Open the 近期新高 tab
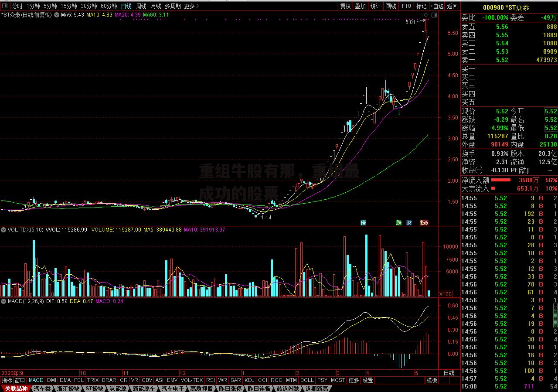The image size is (558, 392). click(x=316, y=389)
